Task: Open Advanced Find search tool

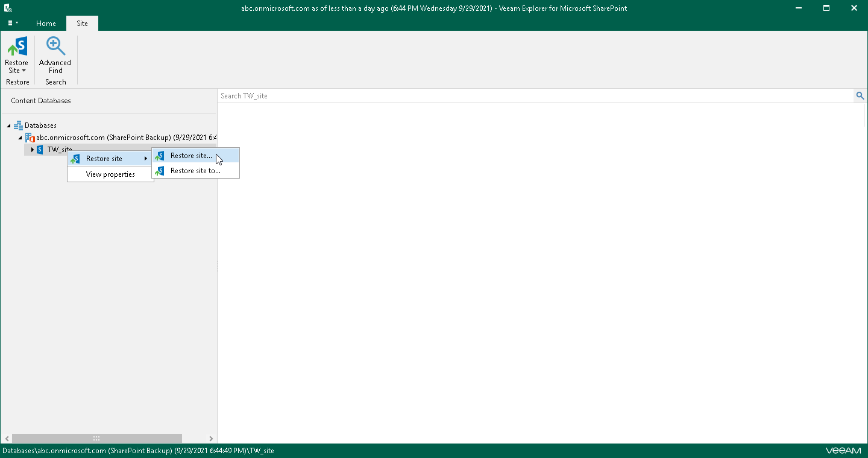Action: click(x=55, y=56)
